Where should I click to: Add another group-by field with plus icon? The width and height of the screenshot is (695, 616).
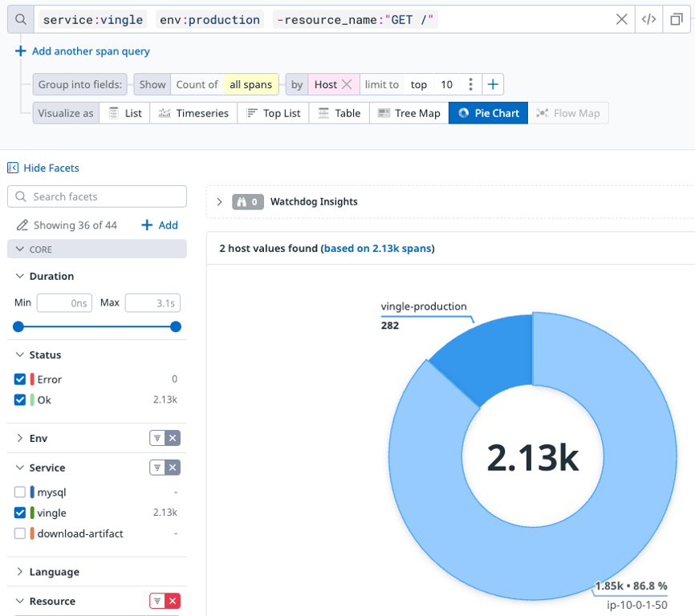pos(493,84)
